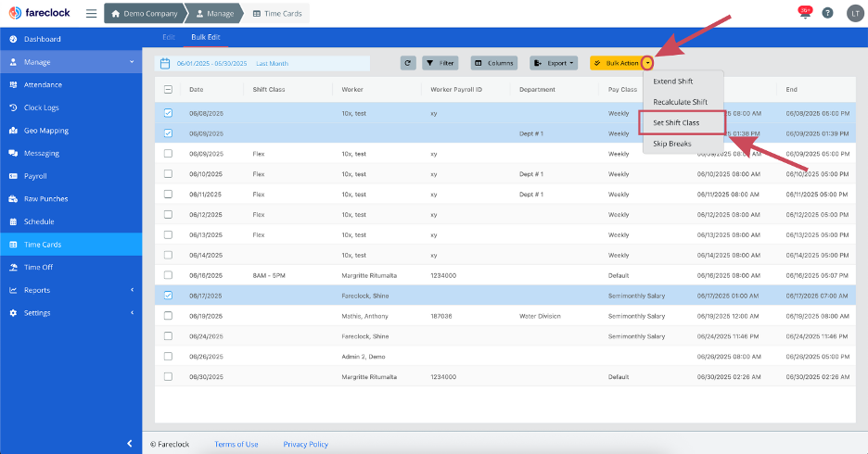868x454 pixels.
Task: Click the calendar icon beside date range
Action: click(x=165, y=64)
